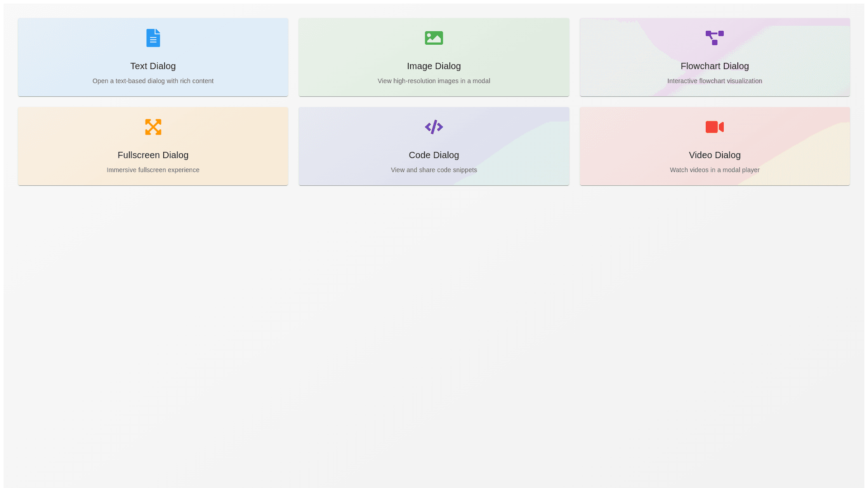Click 'Watch videos in a modal player' text

(714, 170)
